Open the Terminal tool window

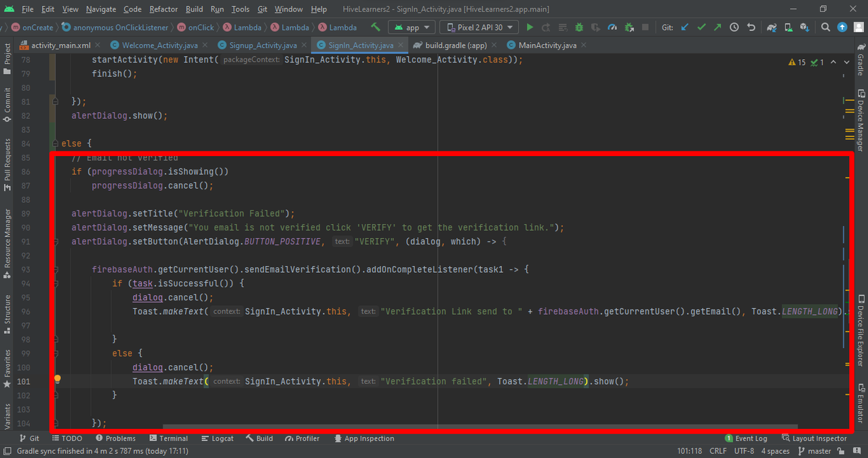168,438
